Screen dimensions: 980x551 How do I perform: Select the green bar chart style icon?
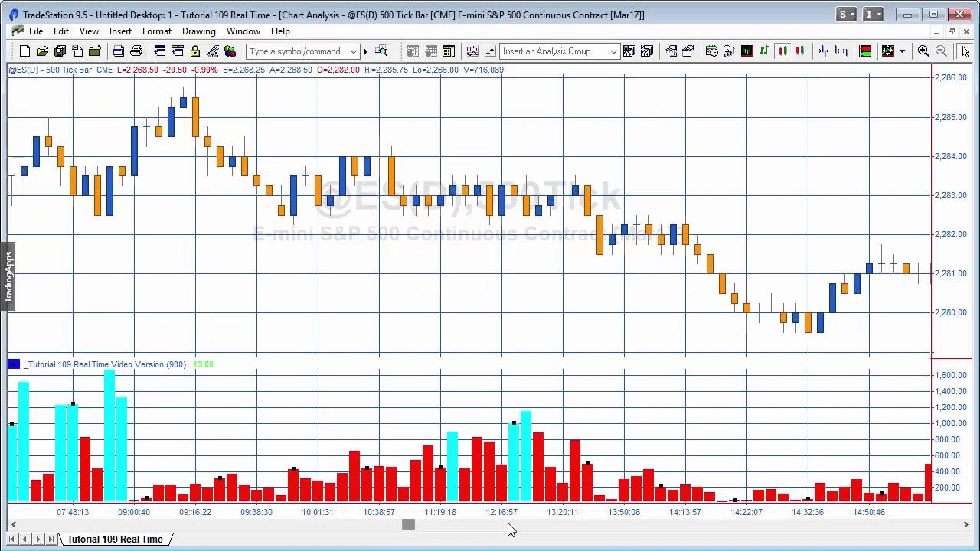[764, 51]
